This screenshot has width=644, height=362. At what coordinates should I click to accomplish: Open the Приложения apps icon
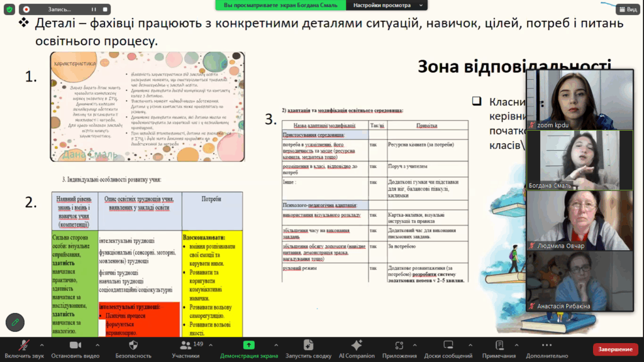(400, 346)
